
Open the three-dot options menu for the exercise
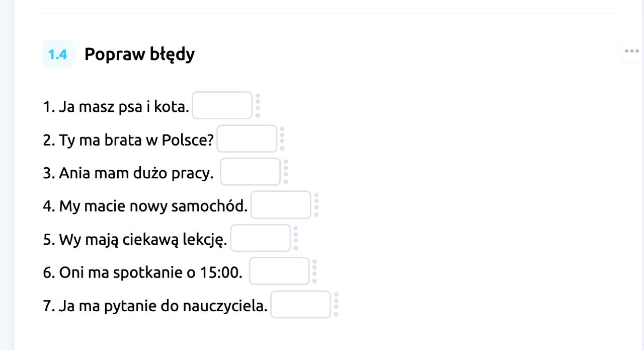(631, 51)
